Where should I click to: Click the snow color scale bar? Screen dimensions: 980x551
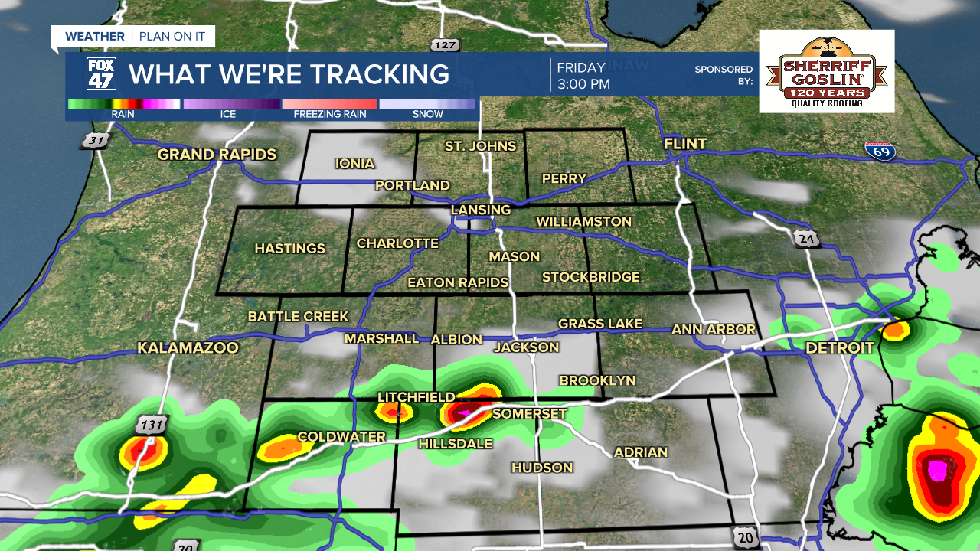point(428,104)
